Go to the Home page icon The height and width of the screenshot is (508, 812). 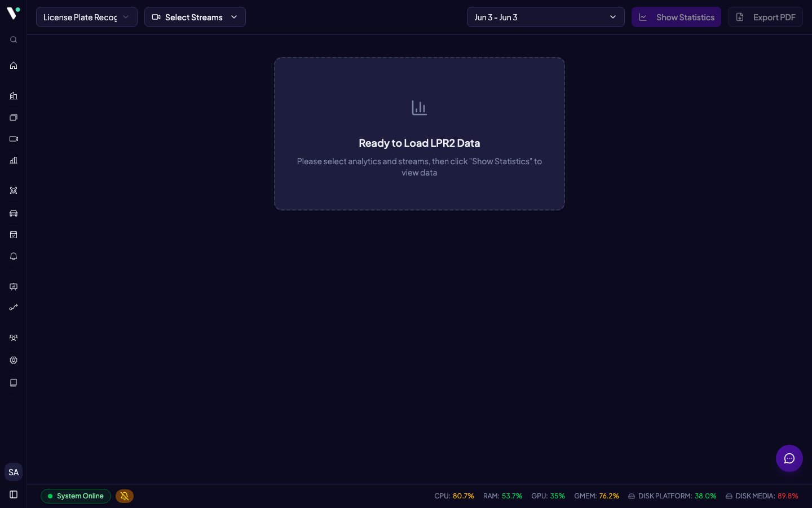14,65
